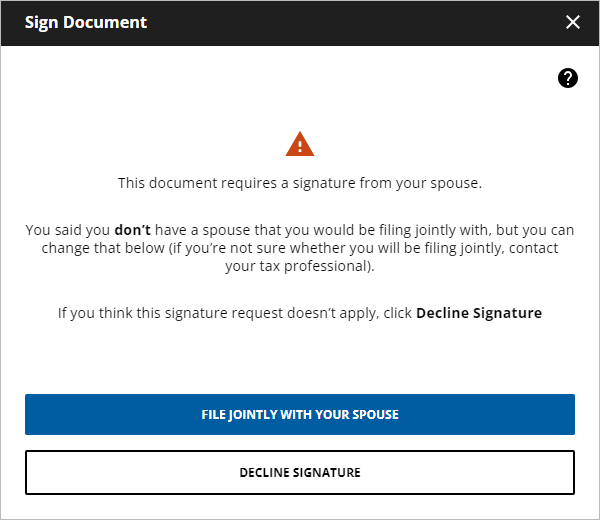Viewport: 600px width, 520px height.
Task: Click the orange warning triangle icon
Action: pyautogui.click(x=300, y=145)
